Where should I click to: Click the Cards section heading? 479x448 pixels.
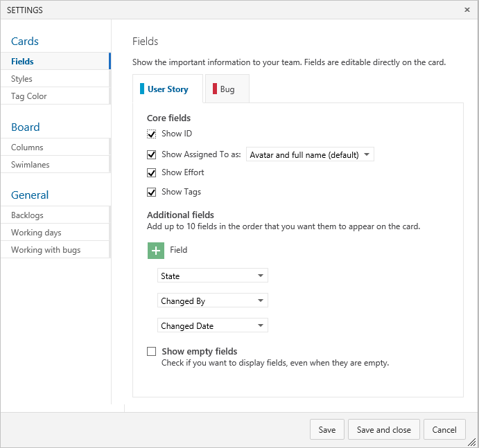tap(25, 41)
